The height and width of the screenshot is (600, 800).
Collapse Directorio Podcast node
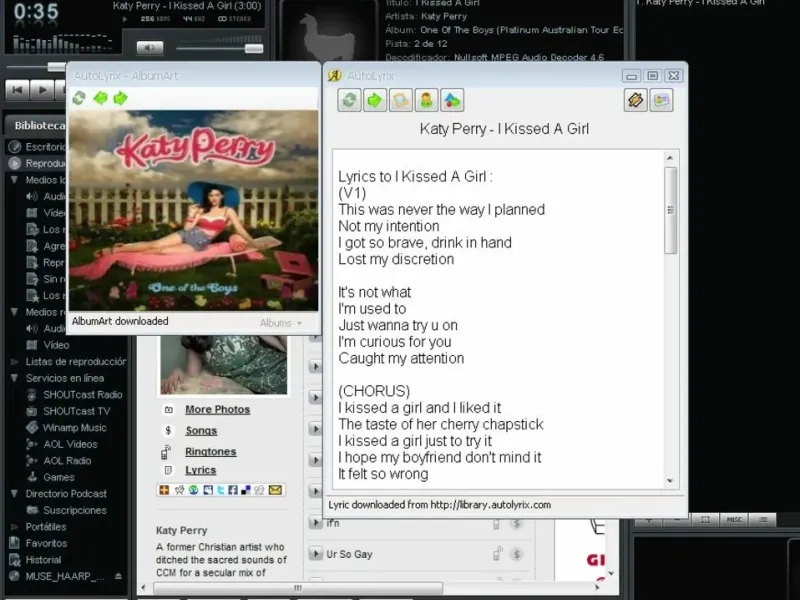click(14, 493)
